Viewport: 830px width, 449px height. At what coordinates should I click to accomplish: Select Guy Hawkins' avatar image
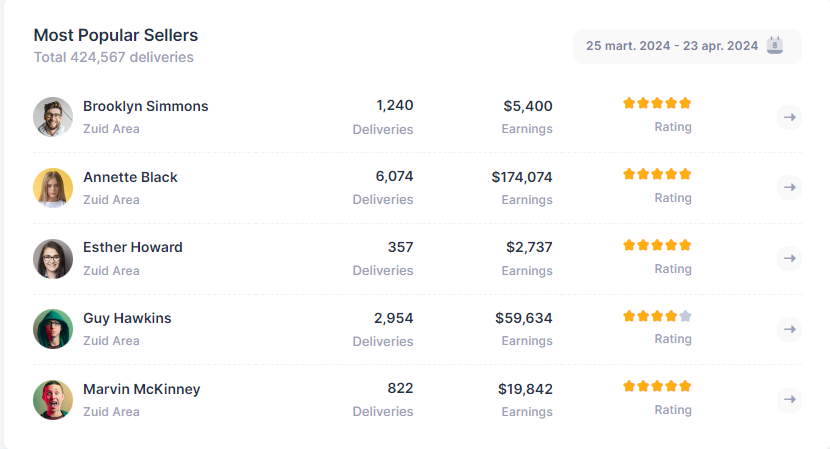[x=53, y=329]
